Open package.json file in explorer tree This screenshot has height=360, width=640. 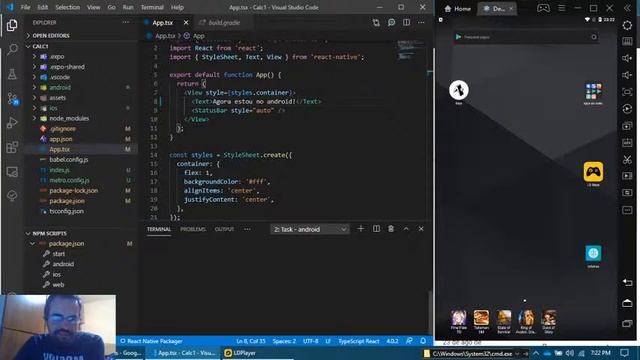[67, 201]
